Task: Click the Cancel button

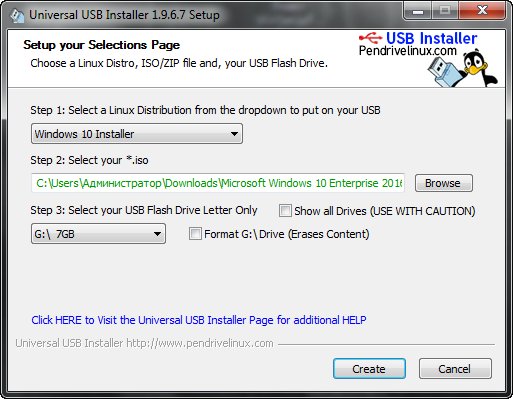Action: (455, 369)
